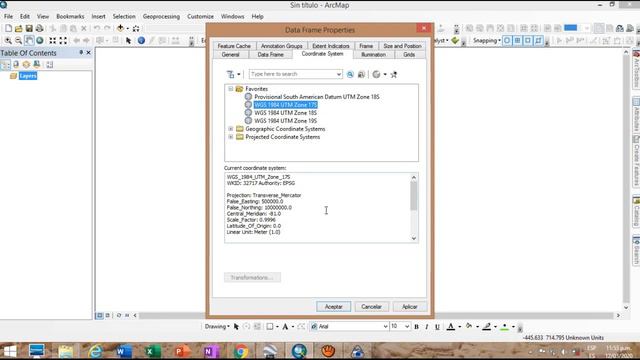Click the Add Data icon
Image resolution: width=640 pixels, height=360 pixels.
(120, 28)
